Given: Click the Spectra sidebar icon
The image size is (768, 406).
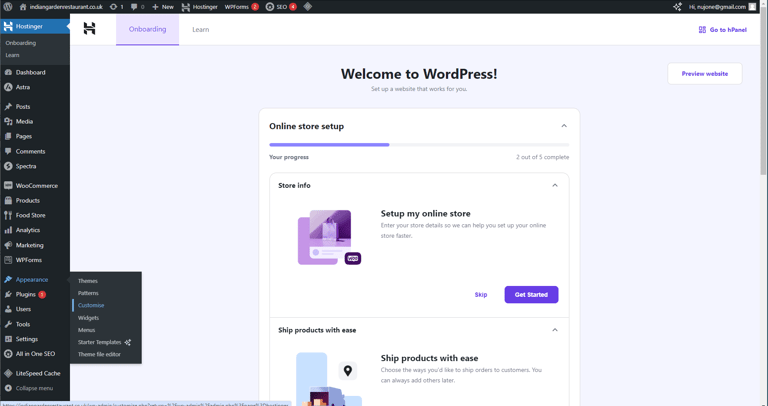Looking at the screenshot, I should pyautogui.click(x=8, y=166).
